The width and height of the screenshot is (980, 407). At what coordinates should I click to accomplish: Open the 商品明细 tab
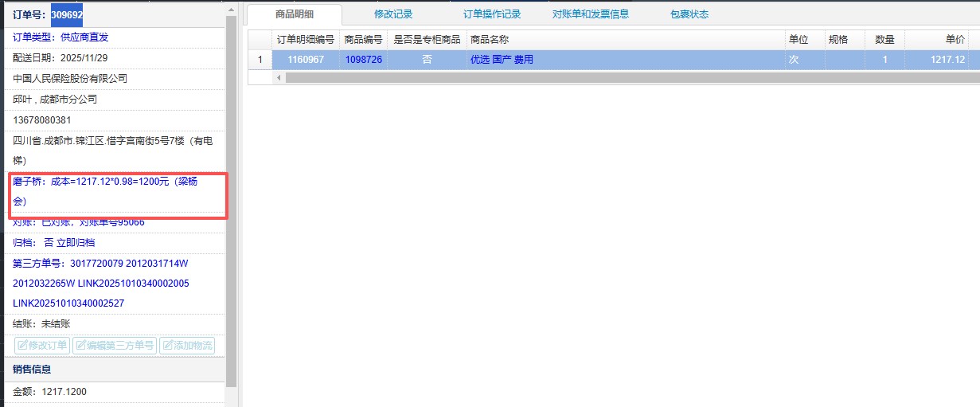click(294, 14)
